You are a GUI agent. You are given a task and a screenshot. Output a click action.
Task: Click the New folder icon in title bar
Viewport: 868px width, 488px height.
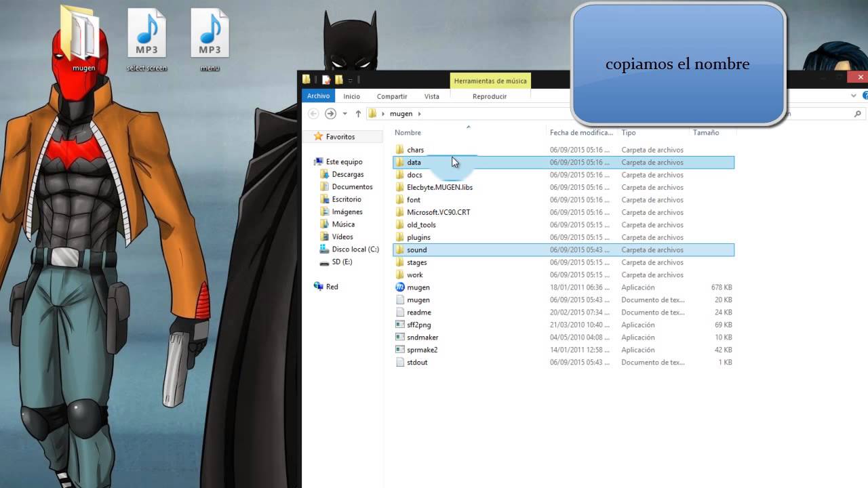click(339, 80)
